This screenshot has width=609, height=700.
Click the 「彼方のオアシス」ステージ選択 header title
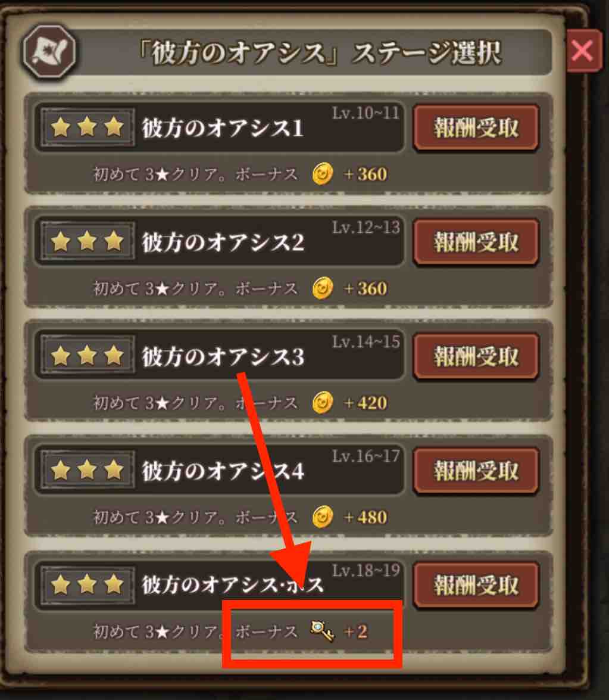320,53
